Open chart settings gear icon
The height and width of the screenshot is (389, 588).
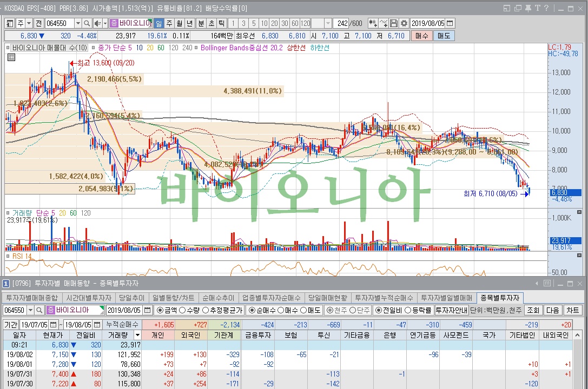[x=404, y=23]
